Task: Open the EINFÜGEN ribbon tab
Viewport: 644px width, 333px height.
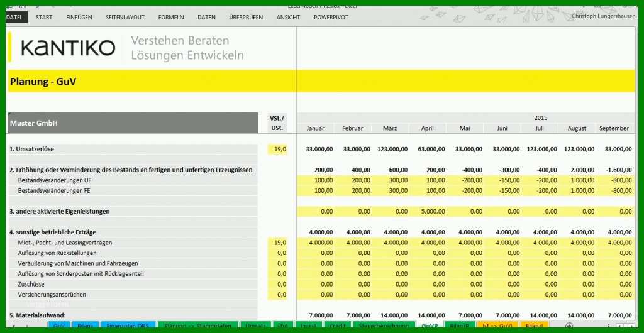Action: pos(79,17)
